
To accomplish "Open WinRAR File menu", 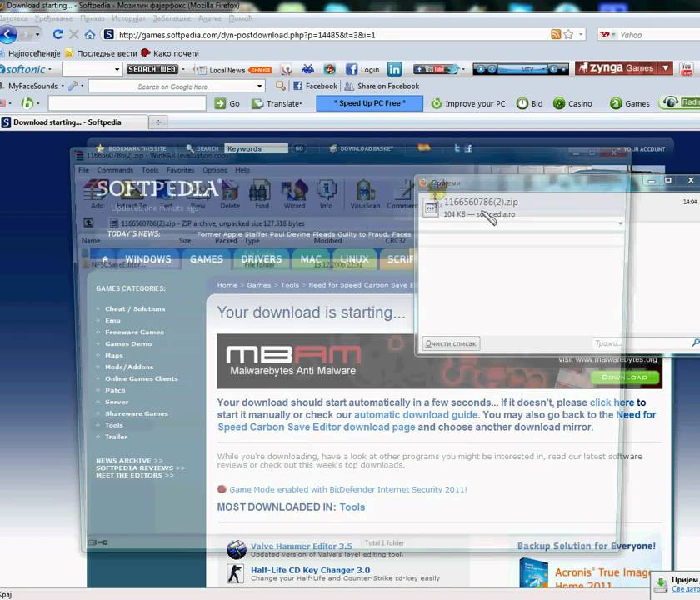I will click(83, 170).
